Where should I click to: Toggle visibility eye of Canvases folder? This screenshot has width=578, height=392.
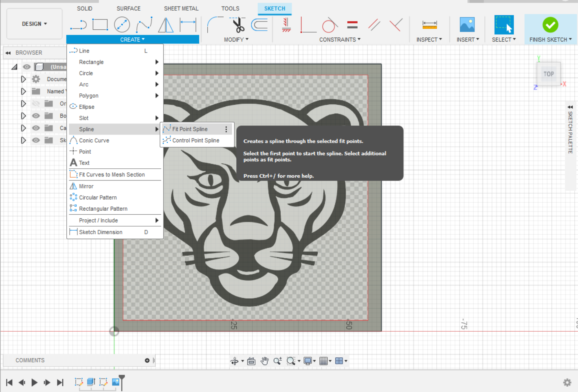pyautogui.click(x=36, y=128)
